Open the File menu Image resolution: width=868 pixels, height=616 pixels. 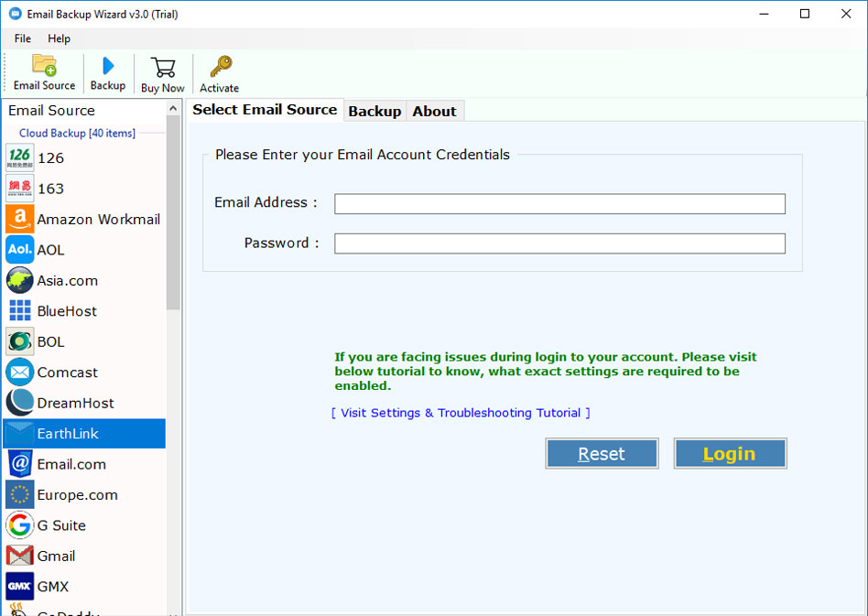(x=22, y=38)
